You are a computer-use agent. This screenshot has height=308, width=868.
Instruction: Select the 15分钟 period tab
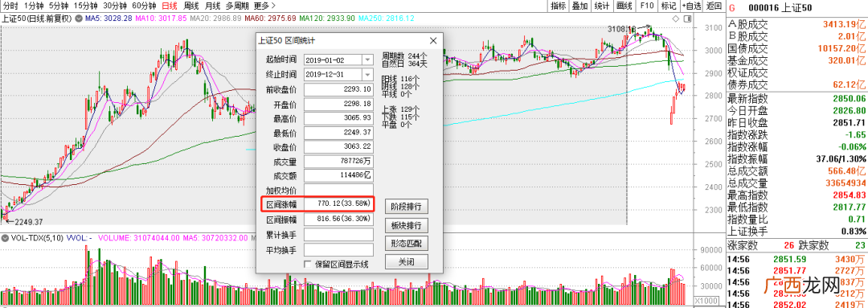[x=86, y=6]
